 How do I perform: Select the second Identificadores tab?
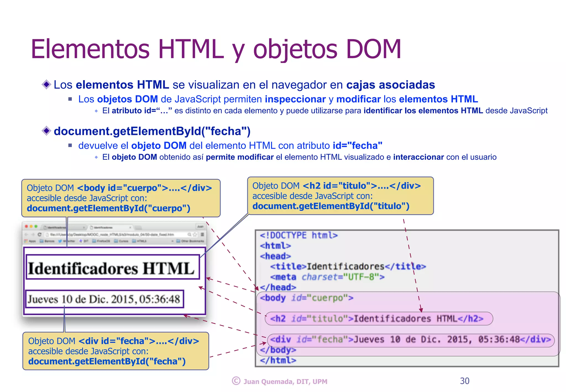click(x=111, y=228)
